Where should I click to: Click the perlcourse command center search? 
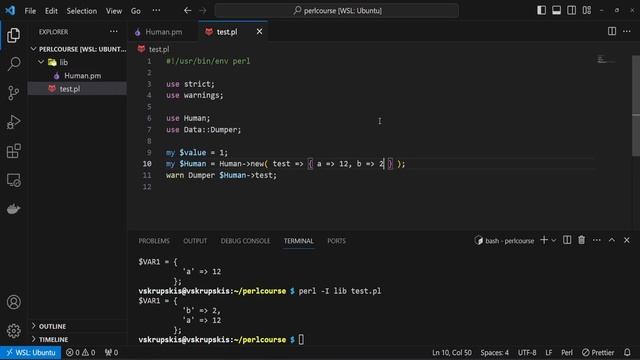click(x=337, y=11)
